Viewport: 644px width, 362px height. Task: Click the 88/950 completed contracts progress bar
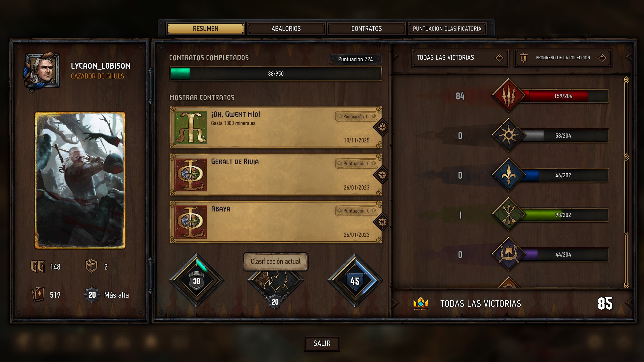click(x=276, y=74)
